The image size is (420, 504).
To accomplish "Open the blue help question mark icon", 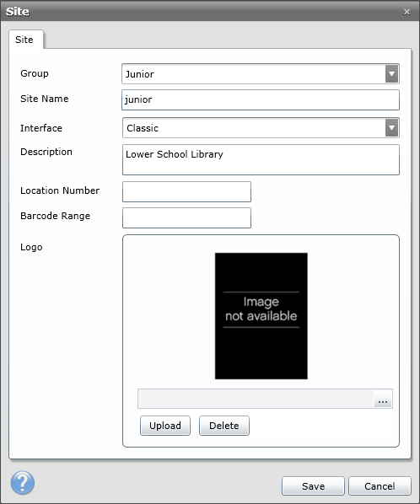I will pyautogui.click(x=22, y=482).
